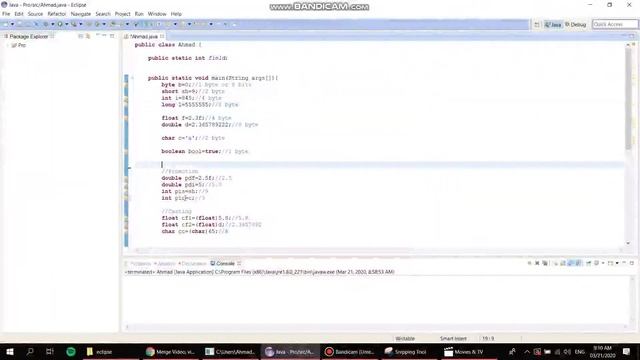
Task: Expand the Run launch dropdown arrow
Action: pos(67,24)
